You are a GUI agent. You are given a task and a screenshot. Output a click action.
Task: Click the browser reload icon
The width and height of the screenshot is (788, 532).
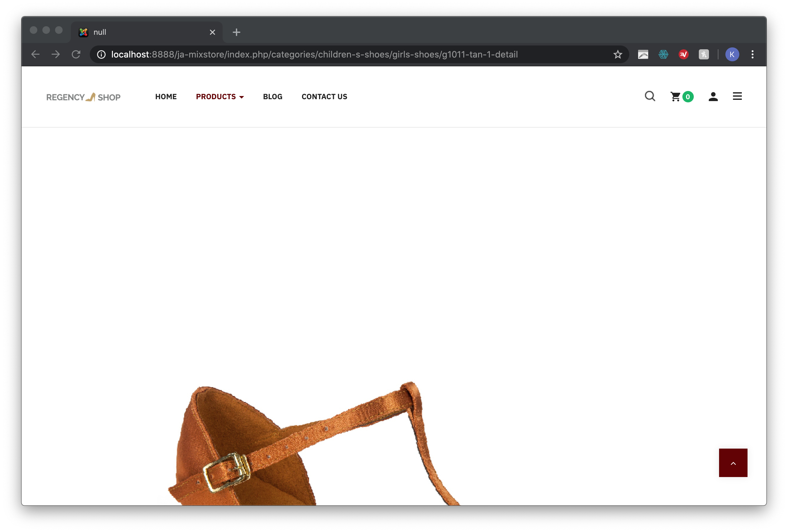click(76, 54)
